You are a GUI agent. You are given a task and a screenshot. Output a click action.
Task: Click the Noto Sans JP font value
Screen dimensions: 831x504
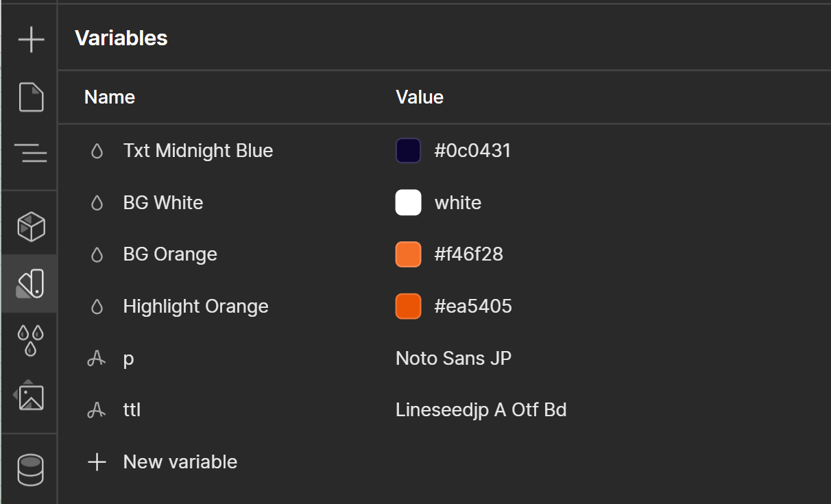click(x=454, y=358)
